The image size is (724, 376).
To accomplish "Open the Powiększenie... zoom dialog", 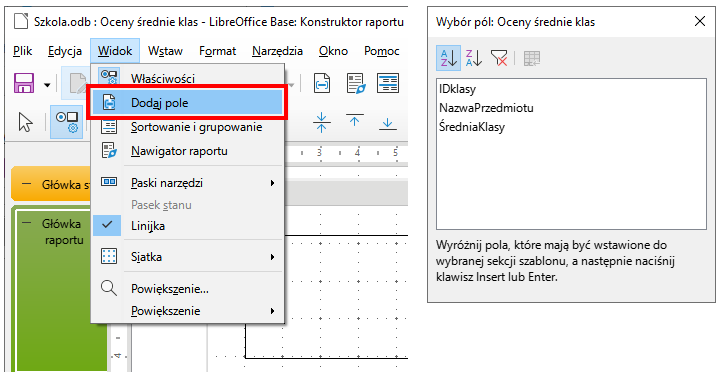I will tap(187, 289).
